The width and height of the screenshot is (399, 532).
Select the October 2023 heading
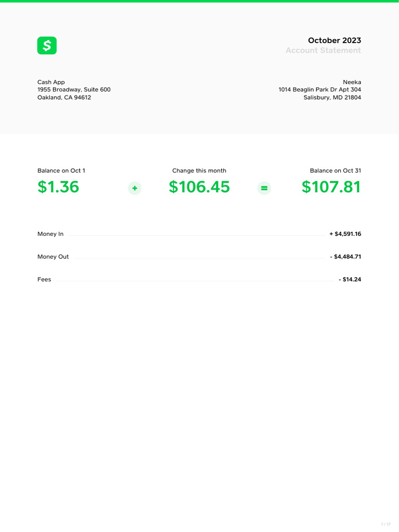coord(334,41)
